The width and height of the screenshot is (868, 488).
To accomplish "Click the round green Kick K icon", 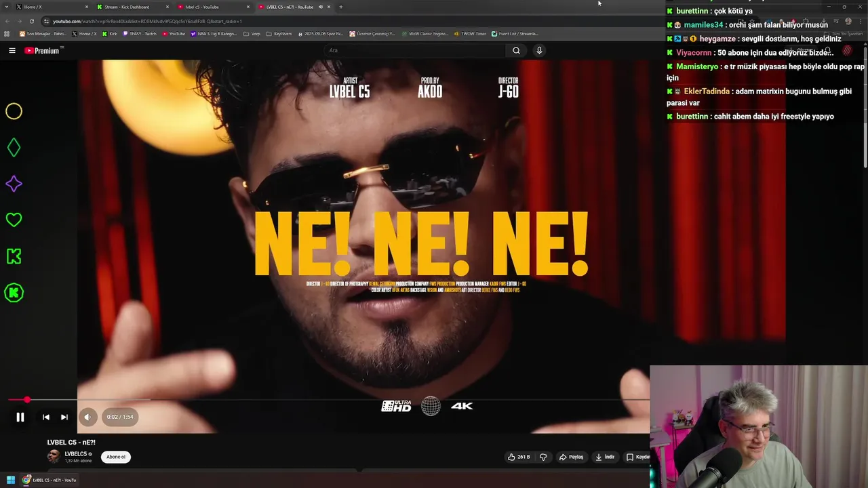I will click(14, 293).
